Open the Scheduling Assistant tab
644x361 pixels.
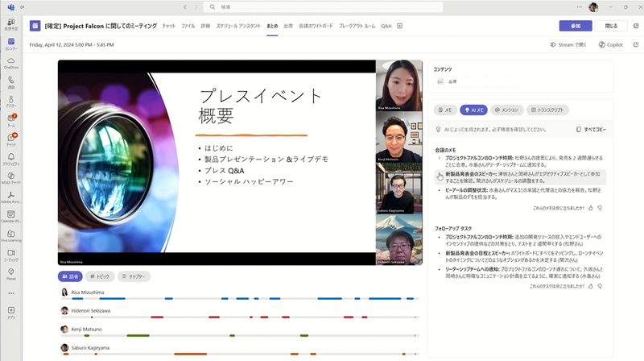click(x=238, y=26)
